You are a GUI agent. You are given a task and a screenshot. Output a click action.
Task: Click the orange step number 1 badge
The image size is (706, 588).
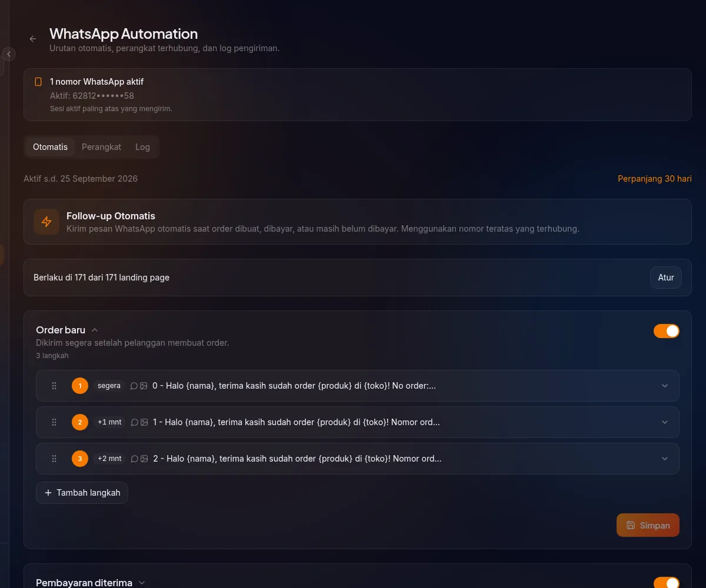[80, 386]
